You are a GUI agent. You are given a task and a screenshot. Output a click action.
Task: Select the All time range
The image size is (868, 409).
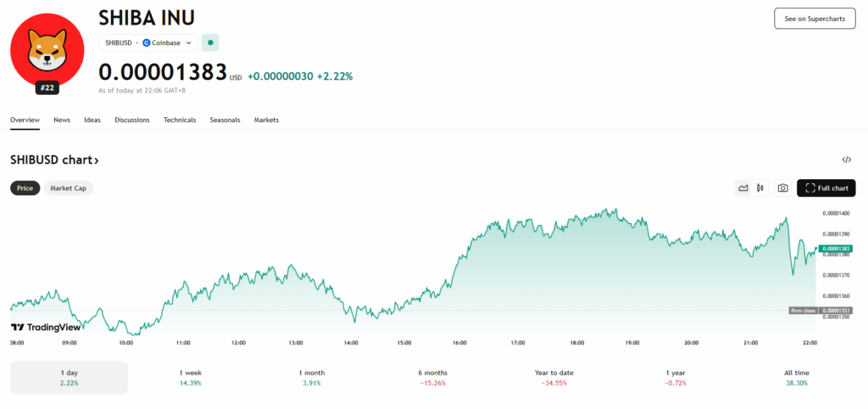click(797, 378)
